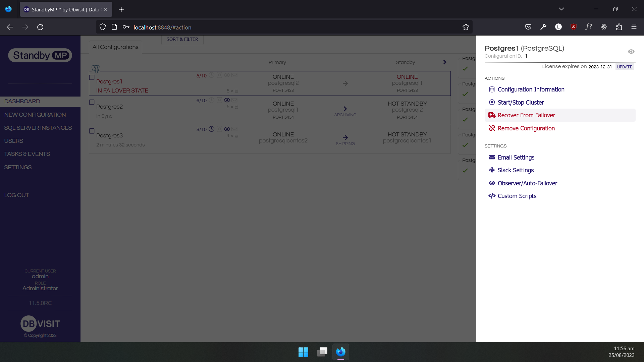
Task: Click the mail notification icon on Postgres2 row
Action: coord(235,100)
